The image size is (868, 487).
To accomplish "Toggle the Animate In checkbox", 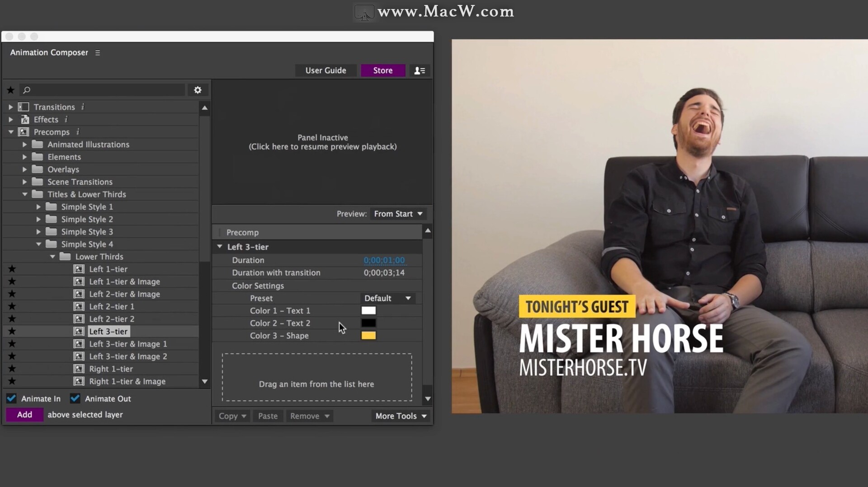I will tap(11, 398).
